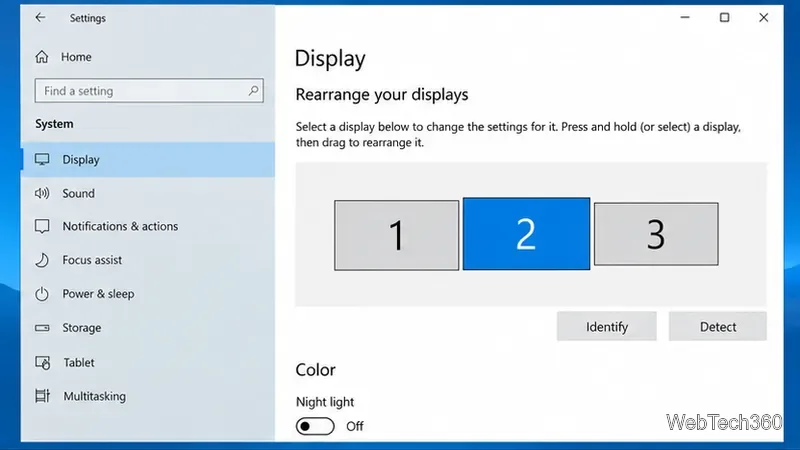
Task: Select display 2 monitor box
Action: [526, 234]
